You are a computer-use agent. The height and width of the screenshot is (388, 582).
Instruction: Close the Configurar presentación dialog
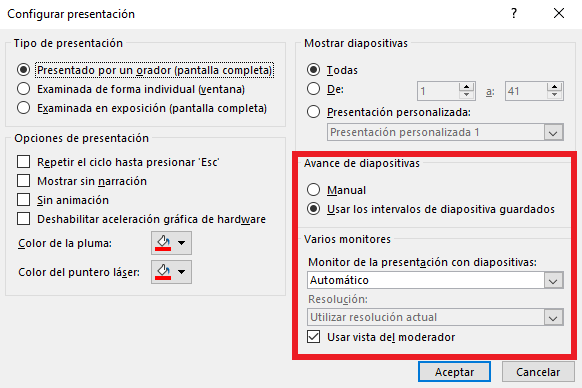coord(559,14)
